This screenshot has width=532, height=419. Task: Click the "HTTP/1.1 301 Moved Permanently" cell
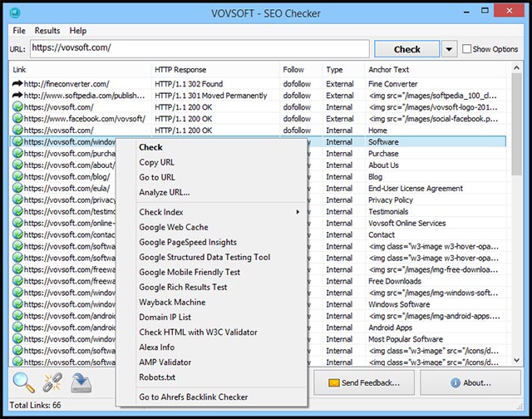(210, 96)
